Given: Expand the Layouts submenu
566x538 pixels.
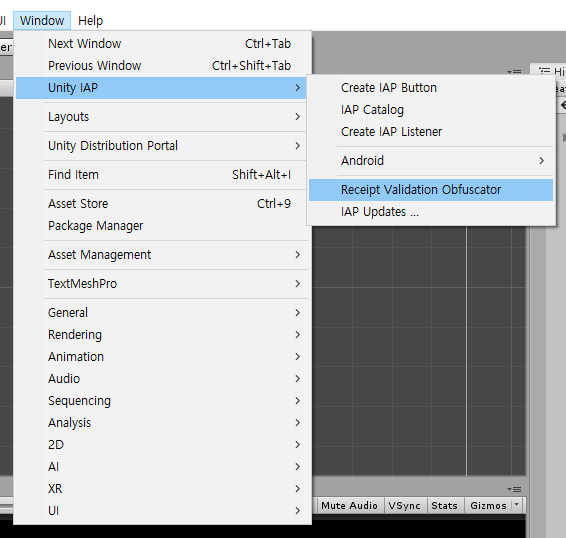Looking at the screenshot, I should click(x=162, y=117).
